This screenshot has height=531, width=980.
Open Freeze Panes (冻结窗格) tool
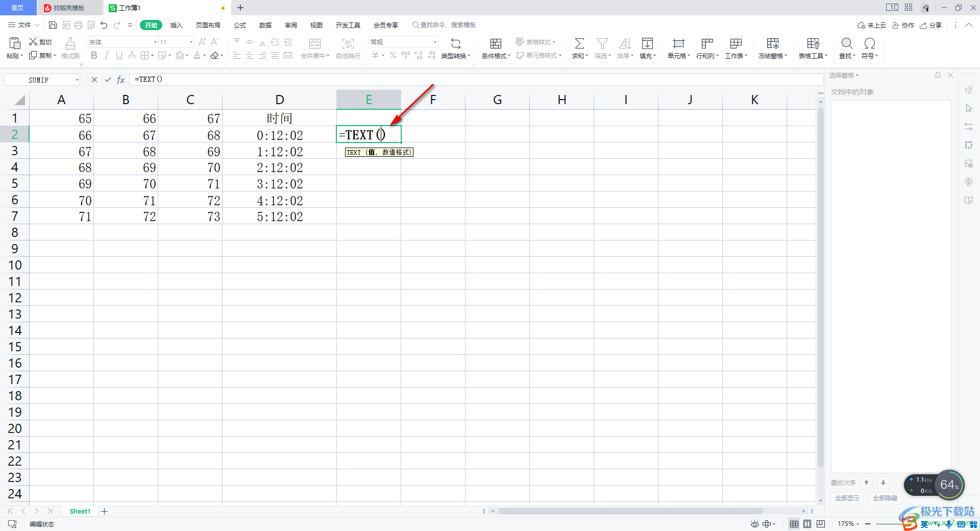click(x=773, y=48)
